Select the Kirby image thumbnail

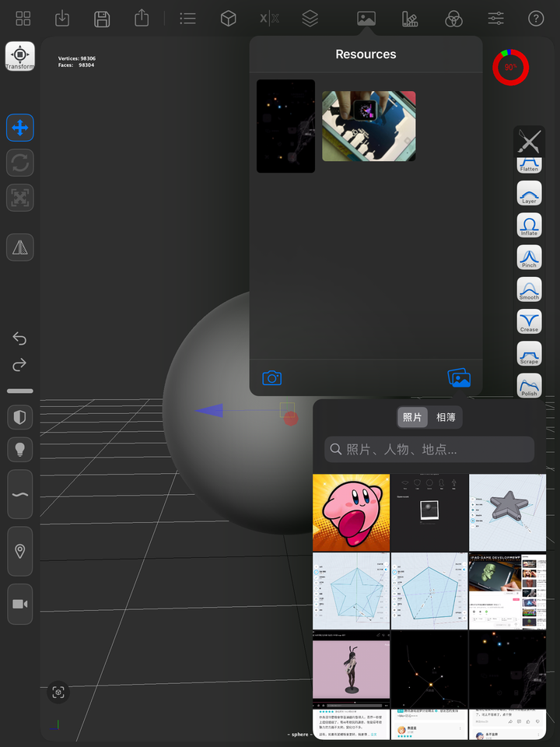[351, 513]
